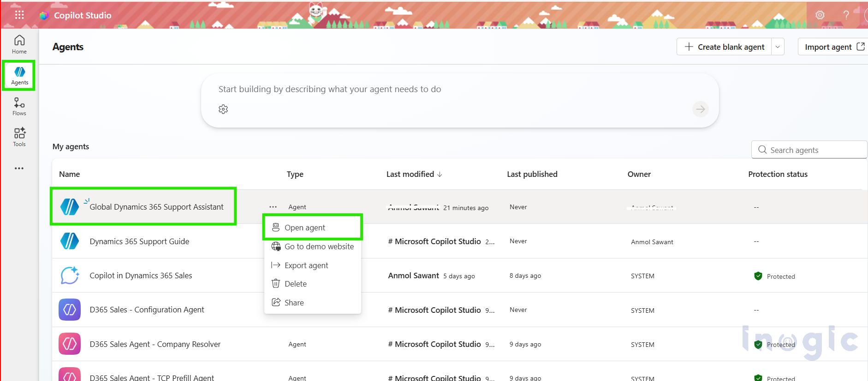Viewport: 868px width, 381px height.
Task: Select Open agent from the context menu
Action: (x=304, y=228)
